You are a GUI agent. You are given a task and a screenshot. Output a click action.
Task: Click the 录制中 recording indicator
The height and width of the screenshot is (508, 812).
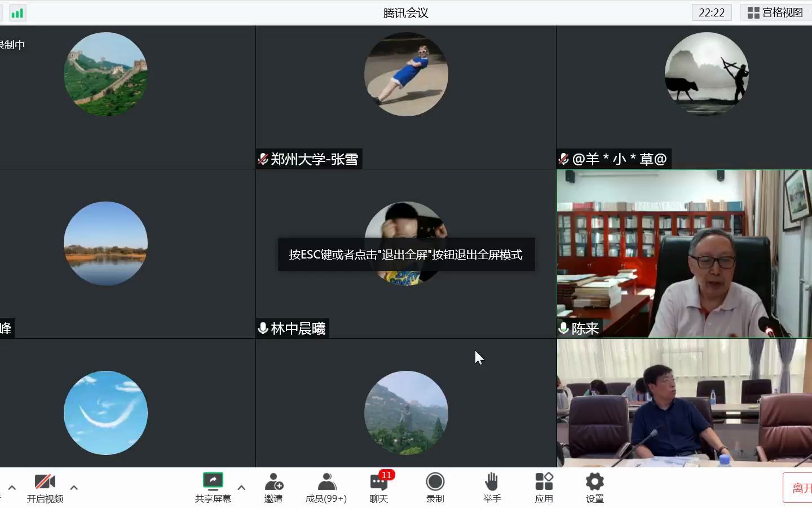(x=12, y=45)
